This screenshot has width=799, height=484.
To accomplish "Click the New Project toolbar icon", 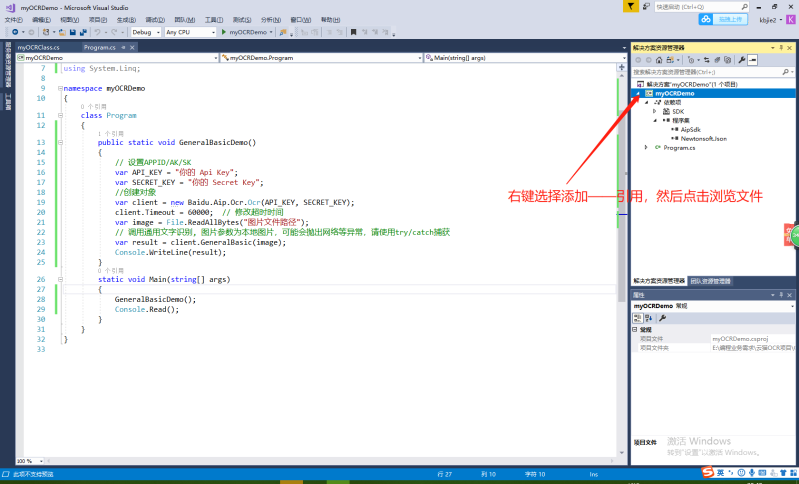I will (x=46, y=32).
